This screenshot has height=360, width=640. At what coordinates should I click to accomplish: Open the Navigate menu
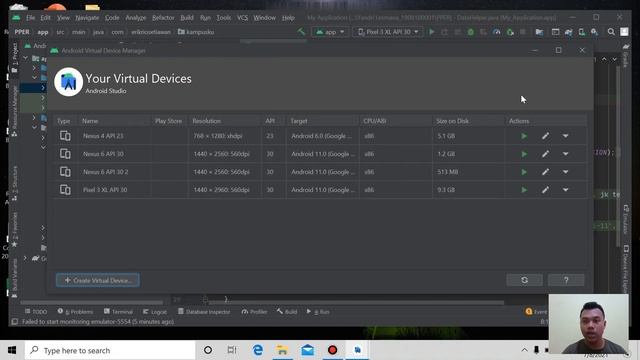pos(87,18)
